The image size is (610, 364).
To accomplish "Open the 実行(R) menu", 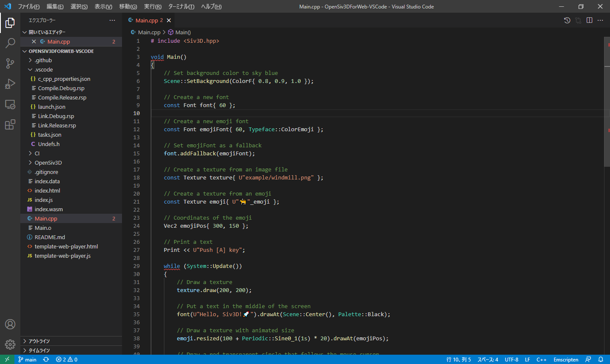I will 152,6.
